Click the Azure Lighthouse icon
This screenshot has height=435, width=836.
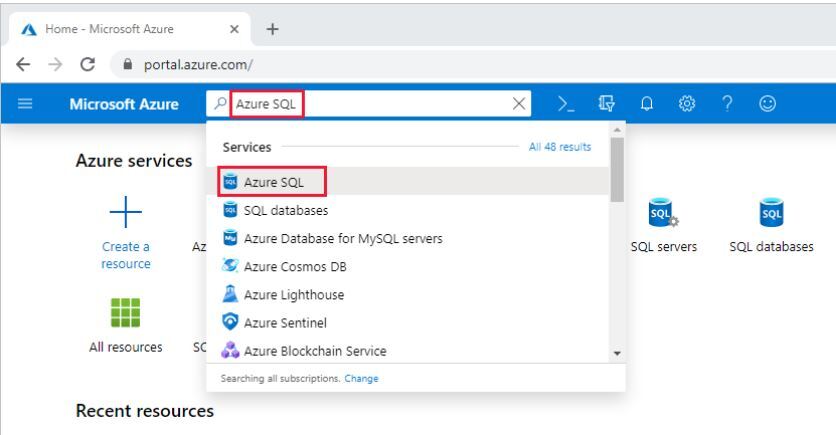[230, 294]
